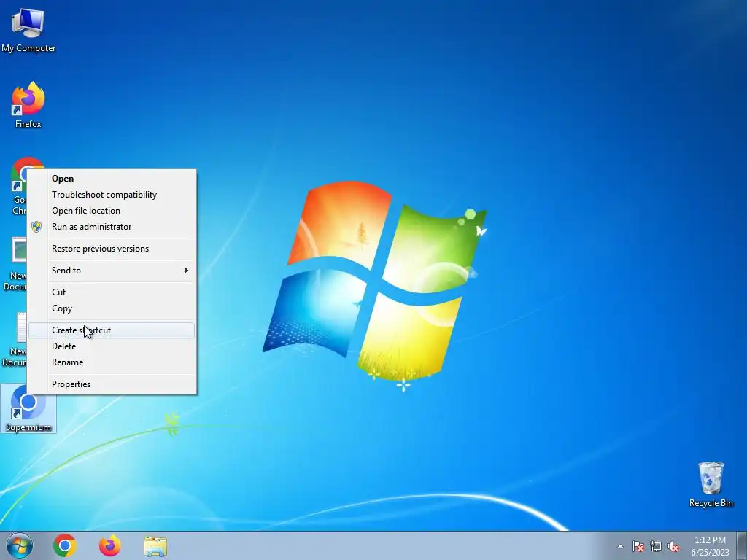Show hidden system tray icons arrow
The height and width of the screenshot is (560, 747).
(x=620, y=546)
